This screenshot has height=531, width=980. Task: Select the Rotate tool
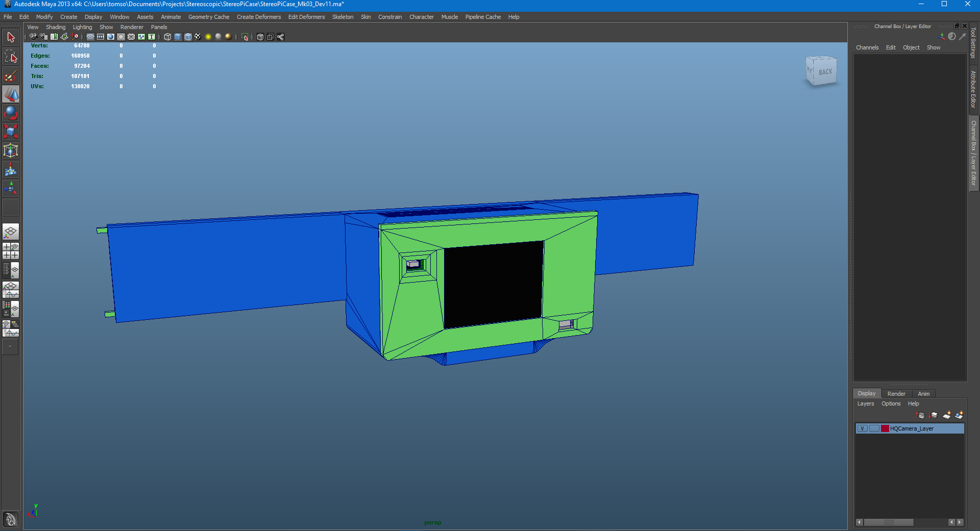[10, 113]
